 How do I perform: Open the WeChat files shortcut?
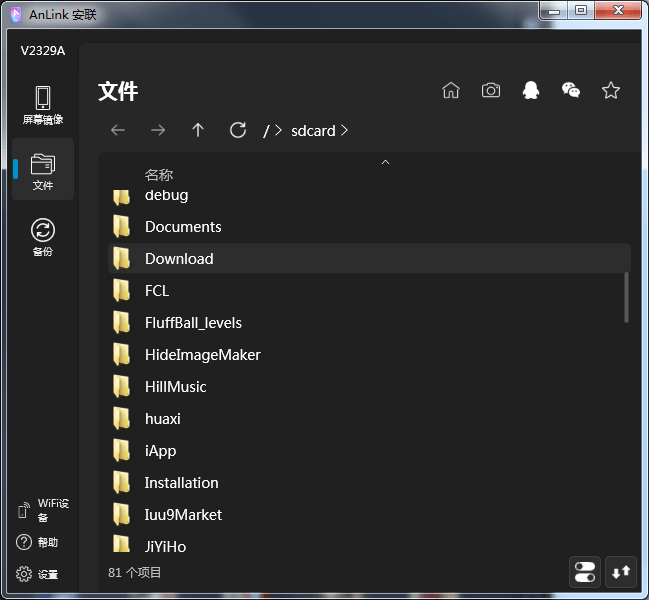point(571,91)
